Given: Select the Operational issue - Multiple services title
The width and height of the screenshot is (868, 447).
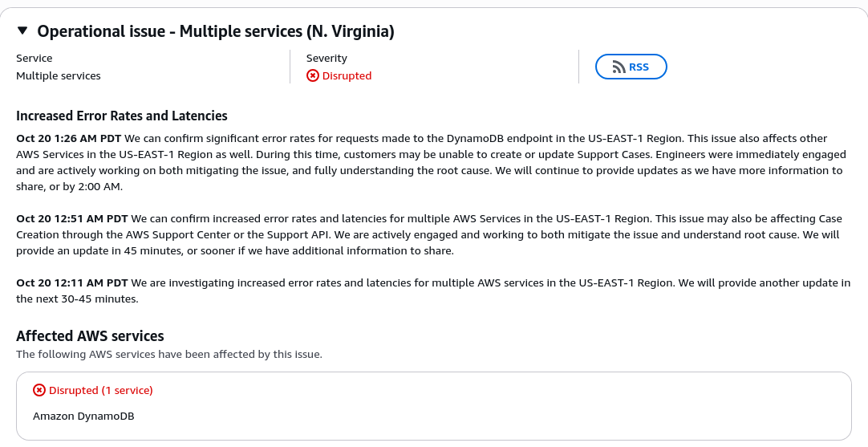Looking at the screenshot, I should 216,31.
